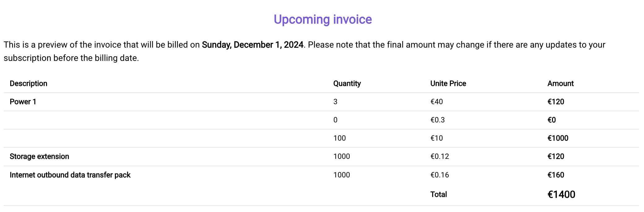The width and height of the screenshot is (644, 212).
Task: Click the Total label
Action: (438, 194)
